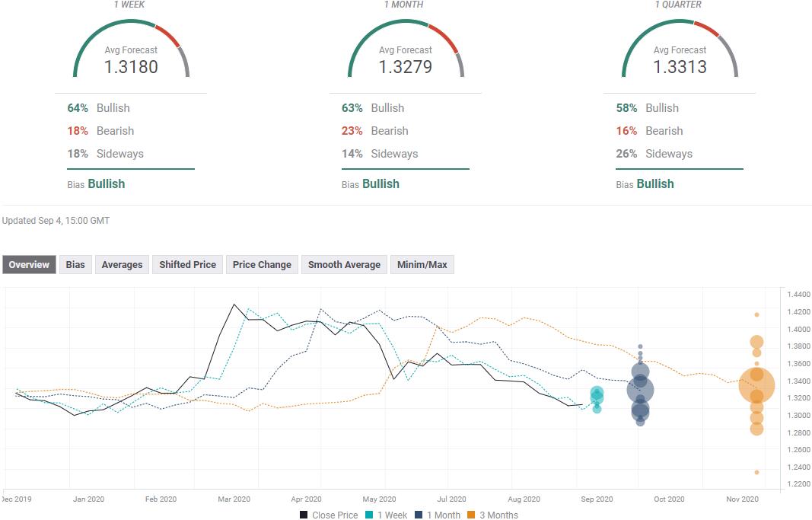Click the 14% Sideways value
Screen dimensions: 812x520
[352, 154]
